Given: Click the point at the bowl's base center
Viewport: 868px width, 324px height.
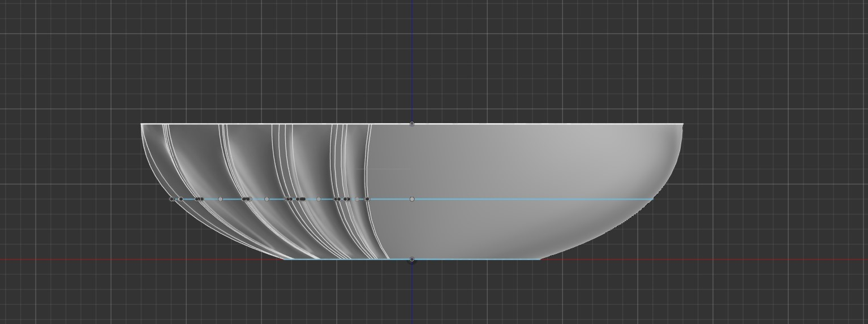Looking at the screenshot, I should point(412,260).
